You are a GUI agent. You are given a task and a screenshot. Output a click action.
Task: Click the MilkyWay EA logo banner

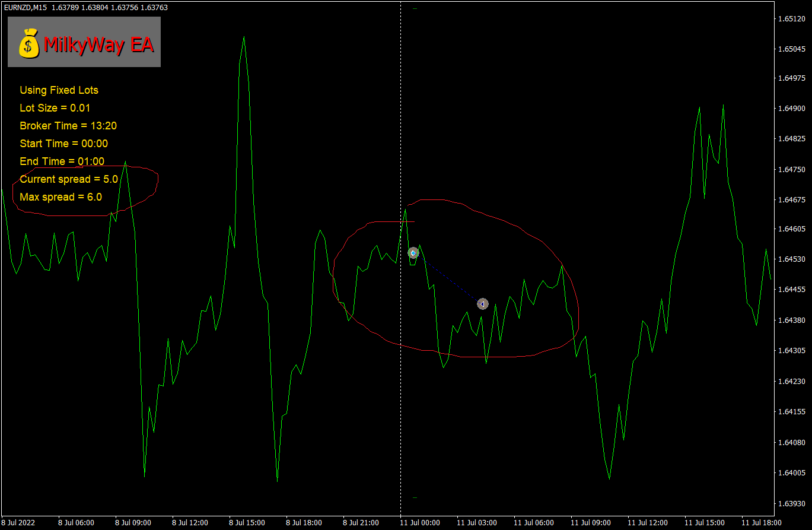click(x=84, y=42)
